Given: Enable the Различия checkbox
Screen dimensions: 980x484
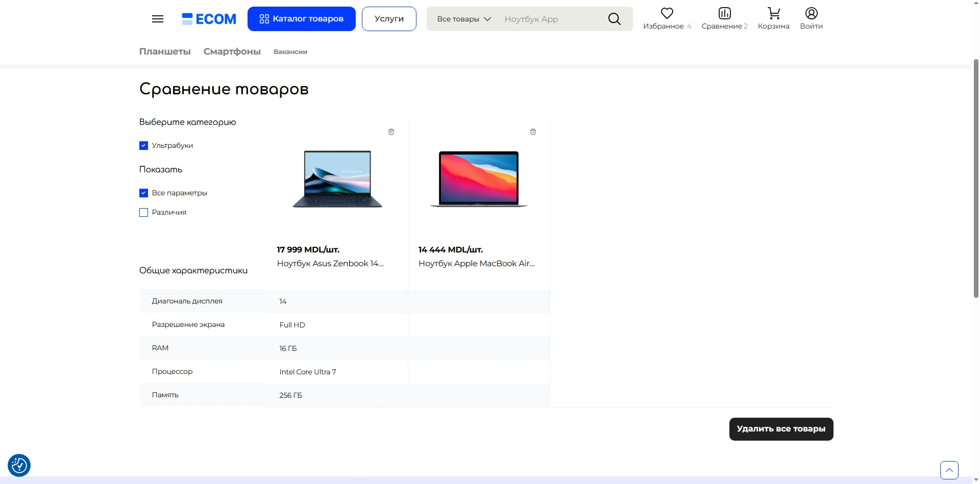Looking at the screenshot, I should 143,212.
